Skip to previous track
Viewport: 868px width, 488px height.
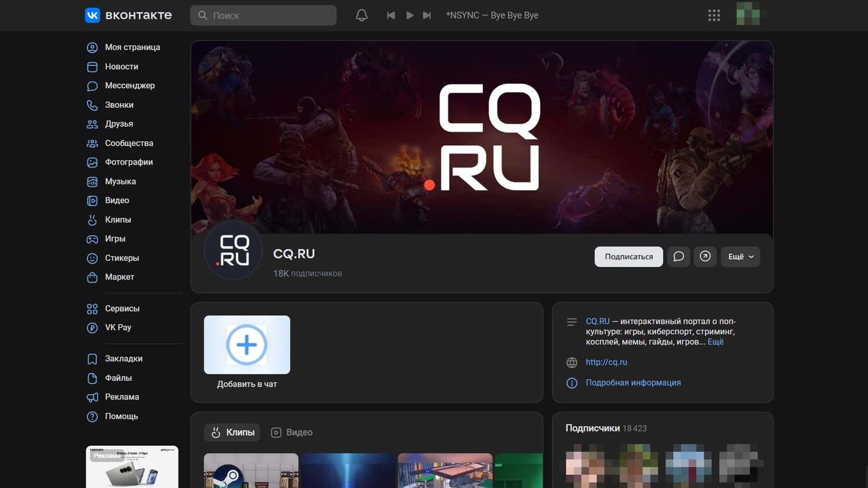tap(391, 15)
